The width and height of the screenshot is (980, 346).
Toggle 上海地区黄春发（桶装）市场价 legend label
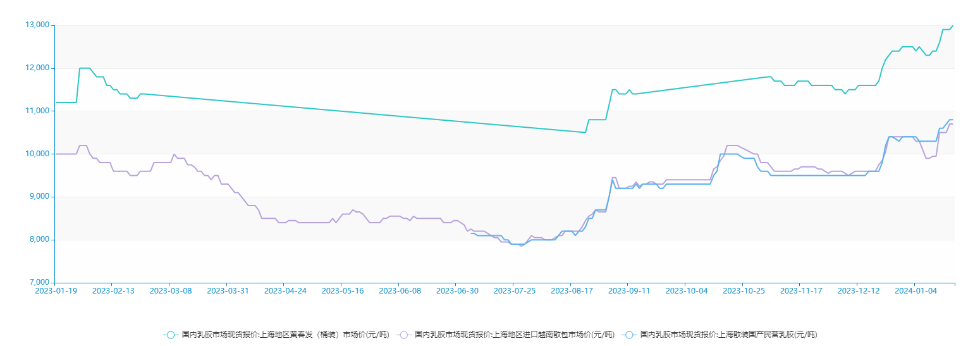tap(285, 335)
